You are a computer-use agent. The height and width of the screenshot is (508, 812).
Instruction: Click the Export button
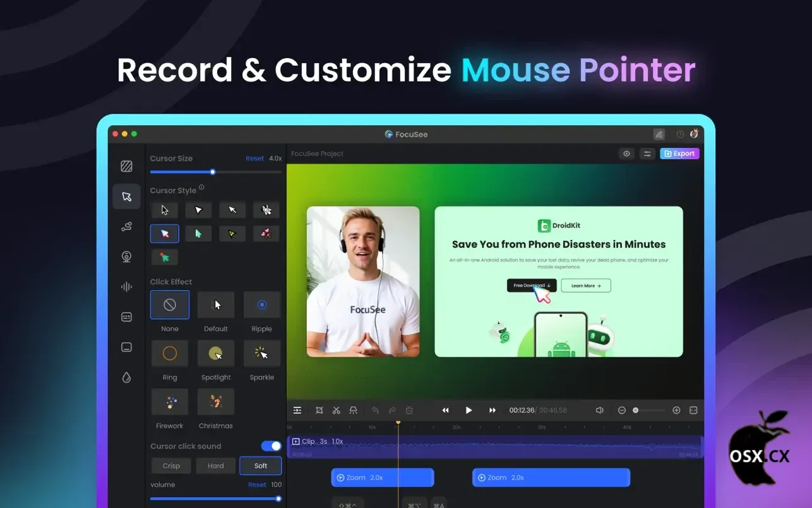[679, 154]
